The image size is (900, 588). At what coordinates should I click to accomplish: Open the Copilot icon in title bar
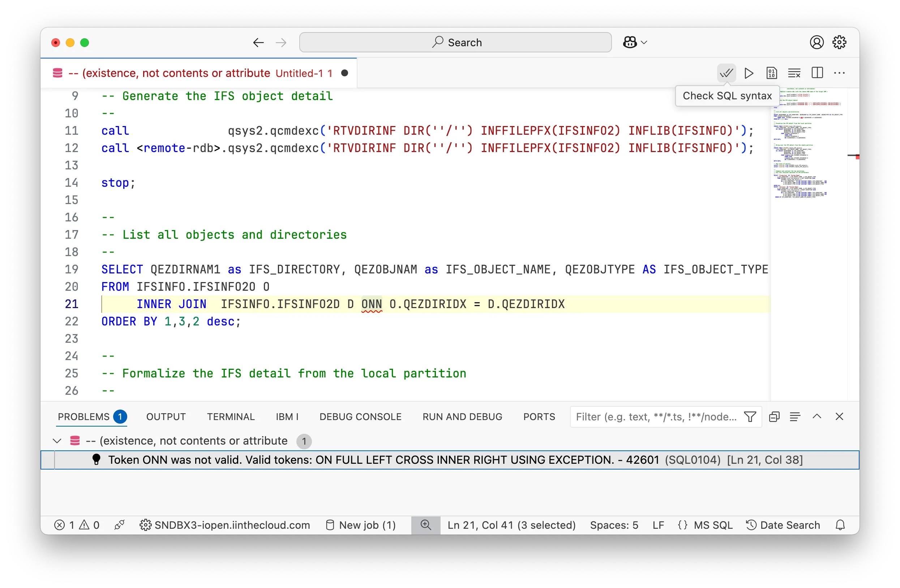coord(630,42)
